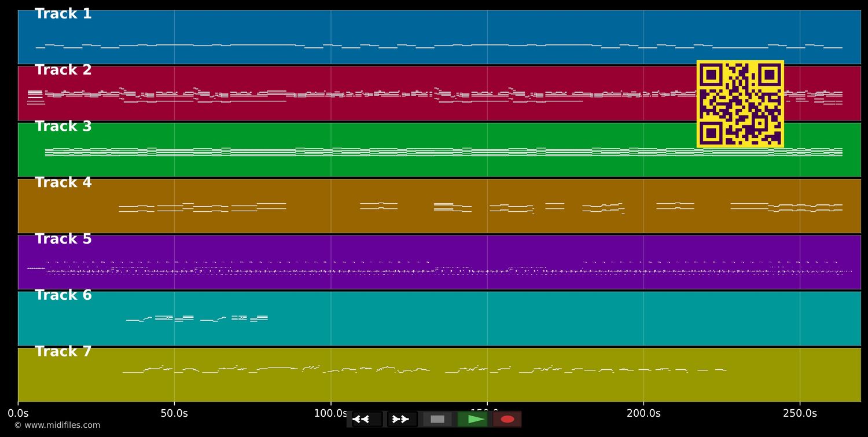
Task: Select the Track 6 label
Action: pyautogui.click(x=63, y=295)
